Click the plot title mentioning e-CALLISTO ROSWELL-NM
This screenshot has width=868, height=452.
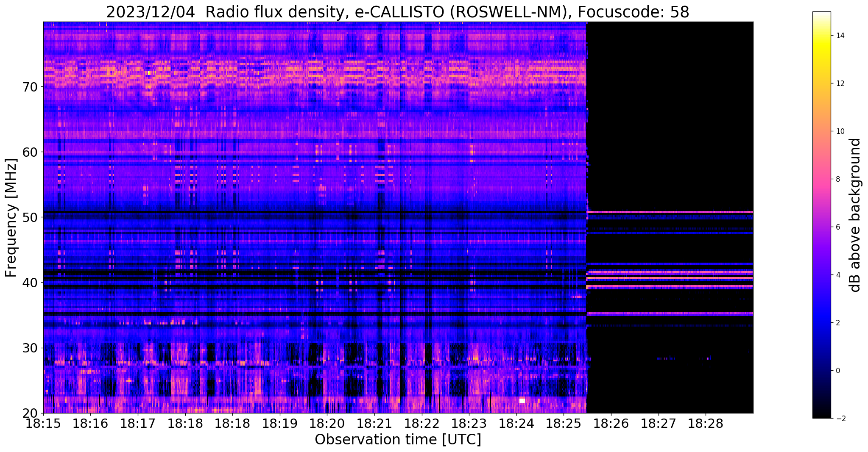398,12
